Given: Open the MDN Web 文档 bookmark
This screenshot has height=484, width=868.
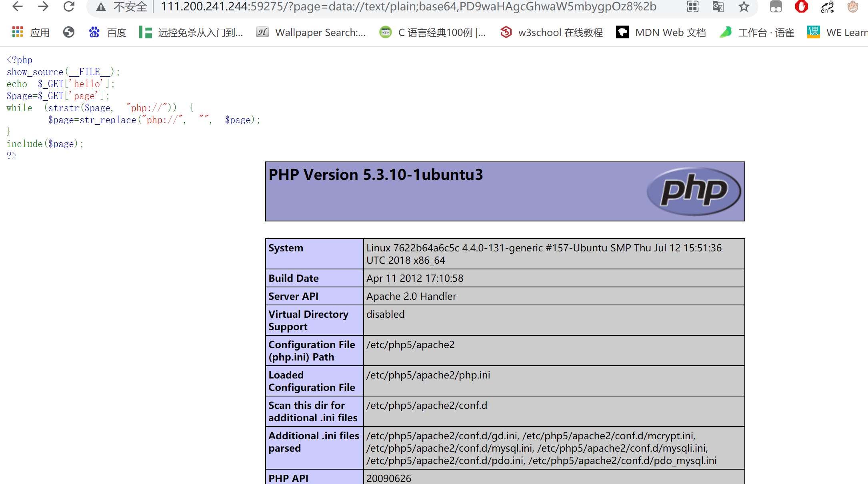Looking at the screenshot, I should click(661, 32).
